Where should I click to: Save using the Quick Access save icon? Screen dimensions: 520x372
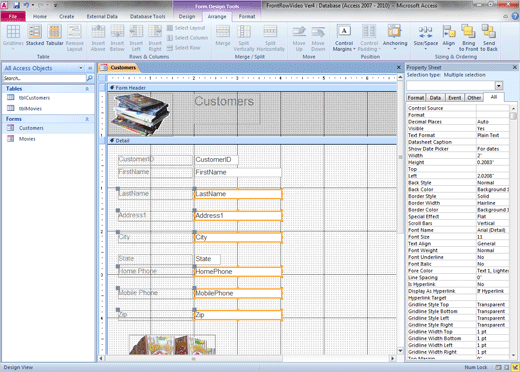pos(16,5)
